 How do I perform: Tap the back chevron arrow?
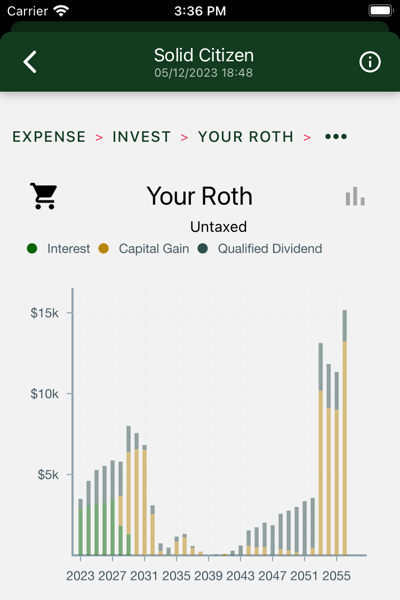(x=30, y=62)
